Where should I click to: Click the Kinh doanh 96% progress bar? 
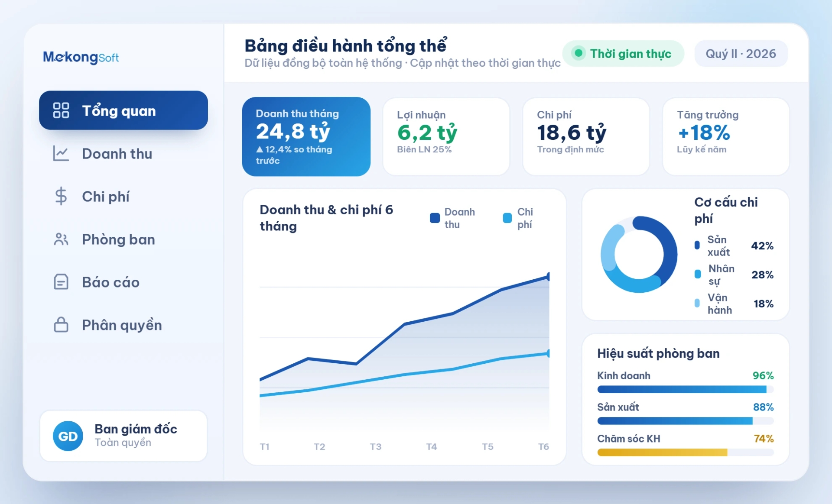(685, 389)
